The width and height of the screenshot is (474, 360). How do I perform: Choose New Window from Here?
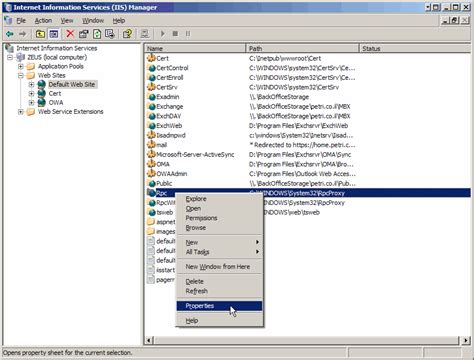pyautogui.click(x=219, y=267)
